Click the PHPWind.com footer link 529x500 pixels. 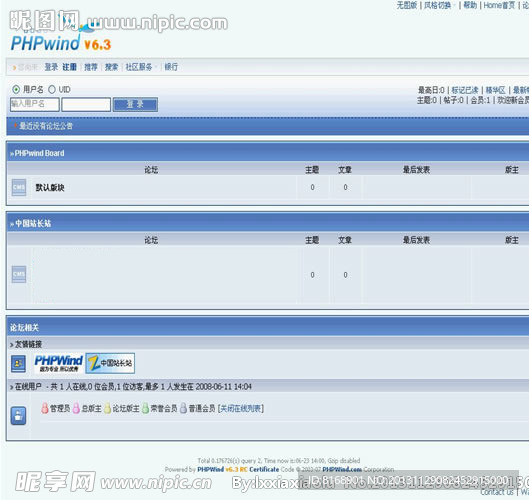point(342,469)
